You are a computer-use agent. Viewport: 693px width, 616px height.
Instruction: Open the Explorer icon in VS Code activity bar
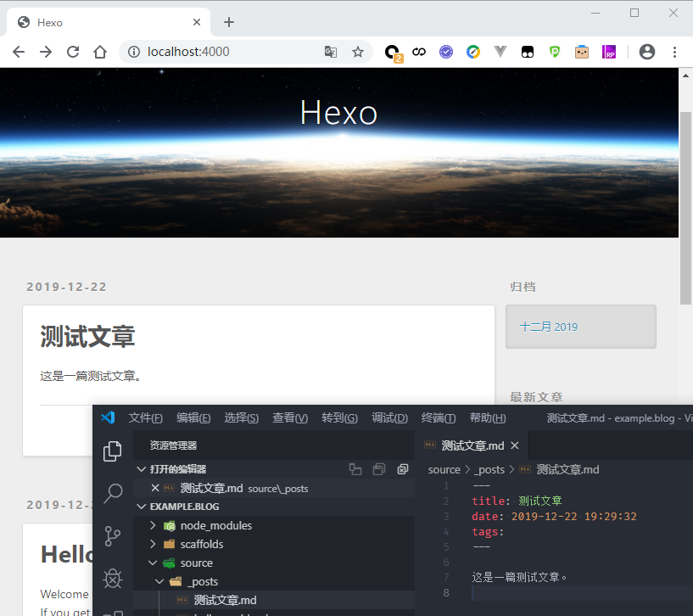coord(112,451)
